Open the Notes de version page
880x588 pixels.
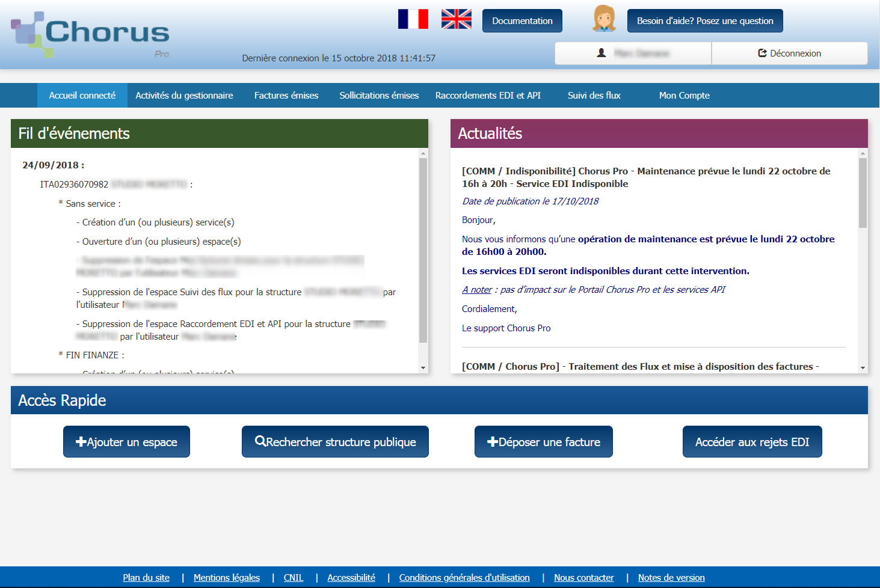[671, 577]
